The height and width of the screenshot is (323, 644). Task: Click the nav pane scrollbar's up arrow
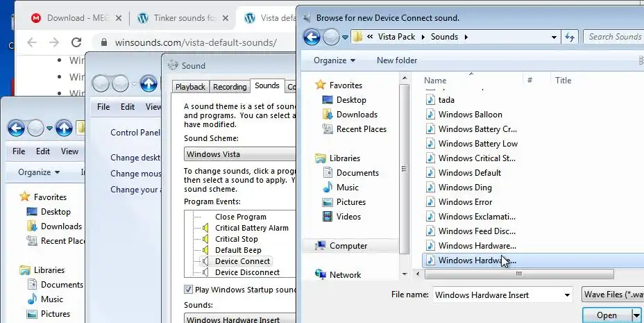[x=405, y=78]
